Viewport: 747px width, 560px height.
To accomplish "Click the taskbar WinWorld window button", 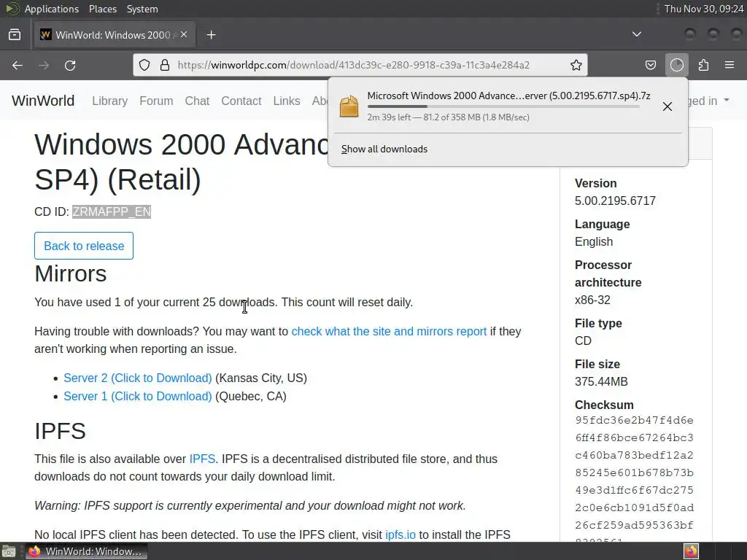I will pos(86,551).
